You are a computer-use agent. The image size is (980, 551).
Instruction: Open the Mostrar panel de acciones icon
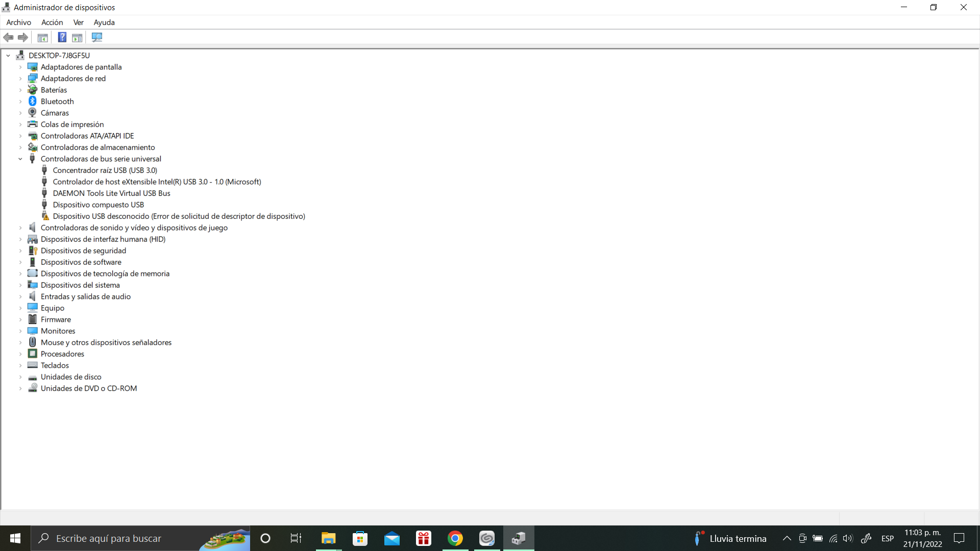tap(77, 37)
